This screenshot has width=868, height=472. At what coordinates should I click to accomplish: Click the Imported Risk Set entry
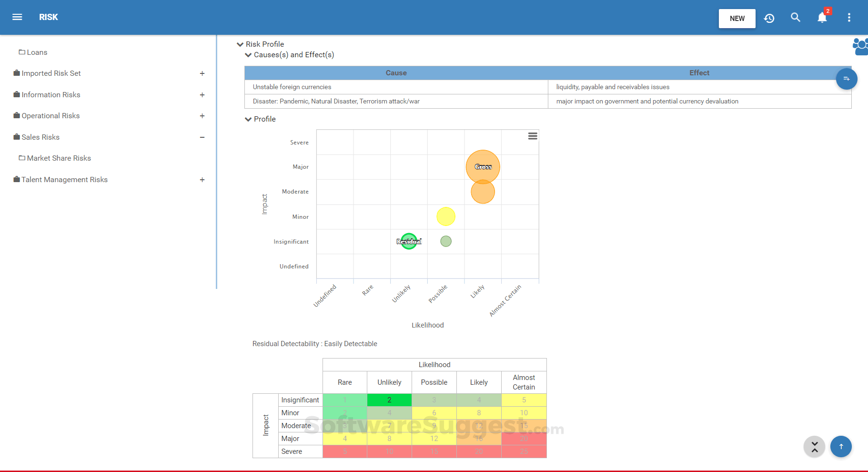(x=51, y=73)
